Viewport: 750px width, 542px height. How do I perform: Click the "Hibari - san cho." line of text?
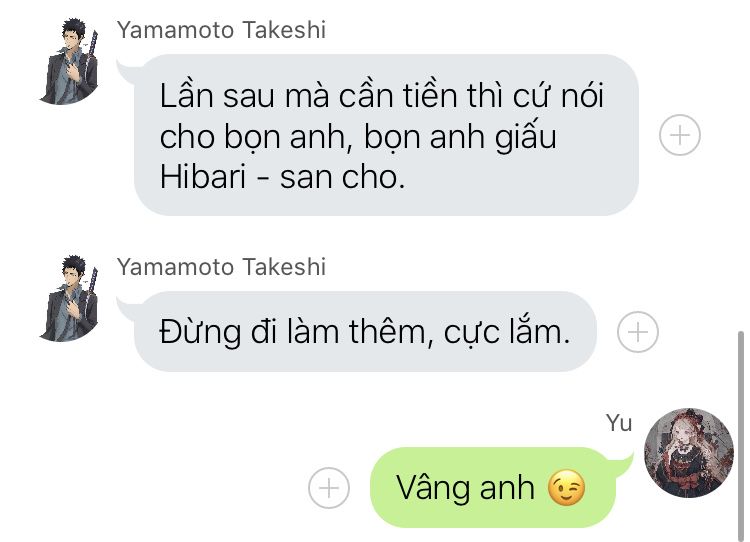[x=282, y=177]
